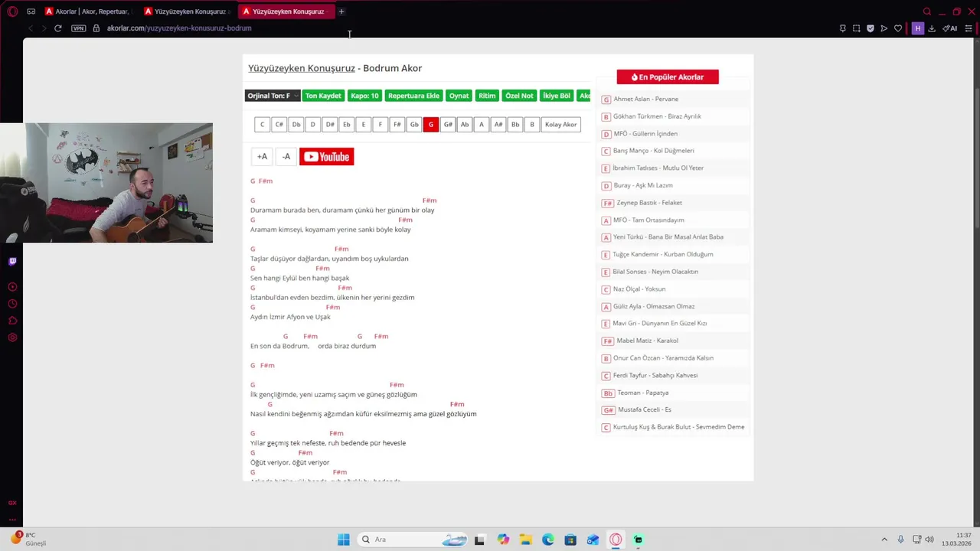Open History clock icon in sidebar
980x551 pixels.
pyautogui.click(x=12, y=304)
